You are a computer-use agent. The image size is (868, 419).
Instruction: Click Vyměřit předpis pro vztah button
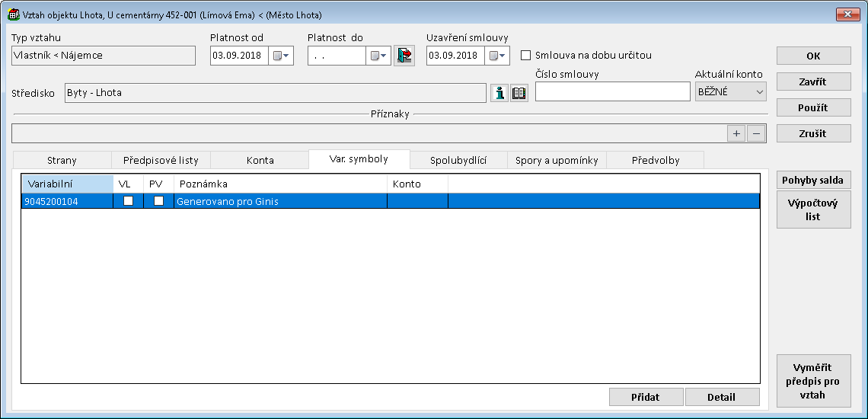[x=813, y=380]
